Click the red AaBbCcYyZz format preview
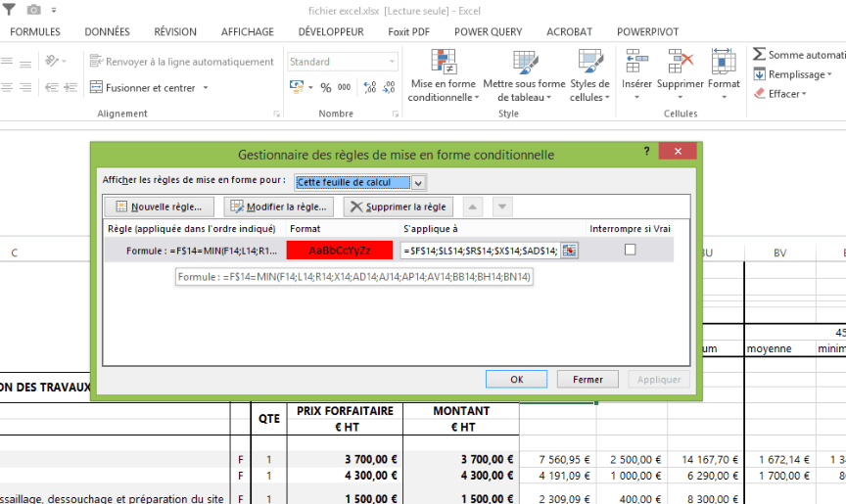The height and width of the screenshot is (504, 846). click(339, 251)
